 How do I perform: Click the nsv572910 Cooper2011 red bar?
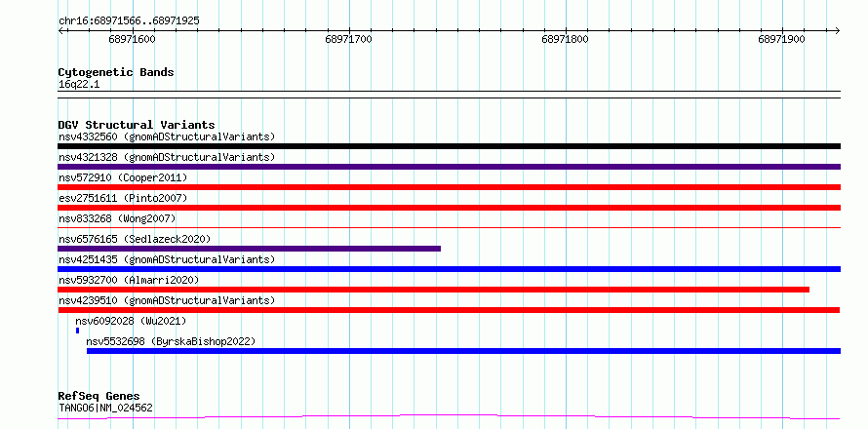[449, 187]
